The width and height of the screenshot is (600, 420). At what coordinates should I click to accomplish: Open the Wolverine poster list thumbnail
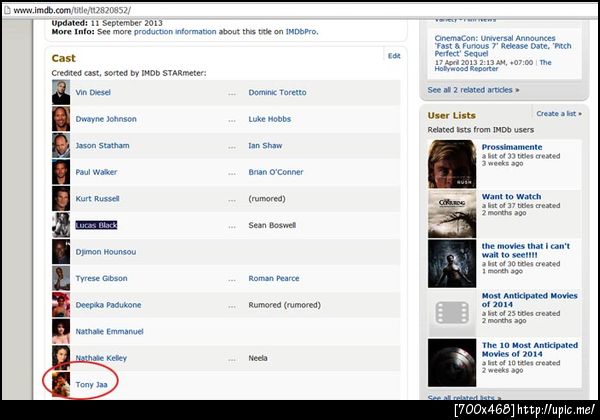coord(452,264)
